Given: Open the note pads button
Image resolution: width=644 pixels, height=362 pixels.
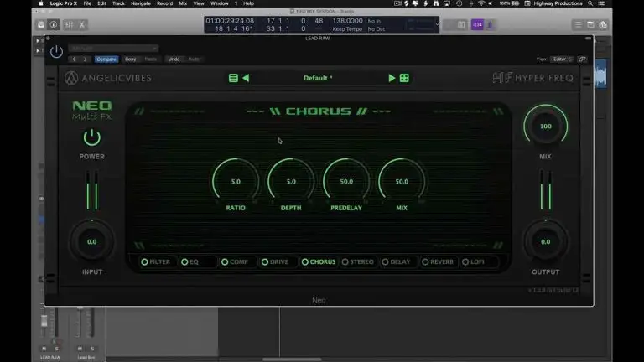Looking at the screenshot, I should [x=590, y=24].
